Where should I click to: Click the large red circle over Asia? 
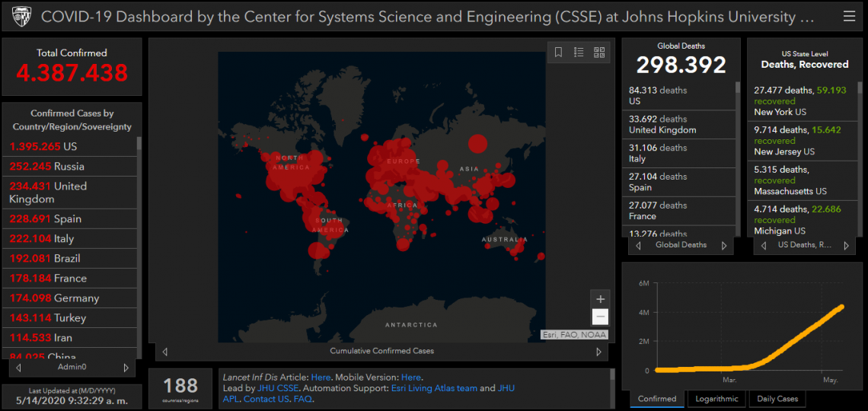tap(477, 144)
